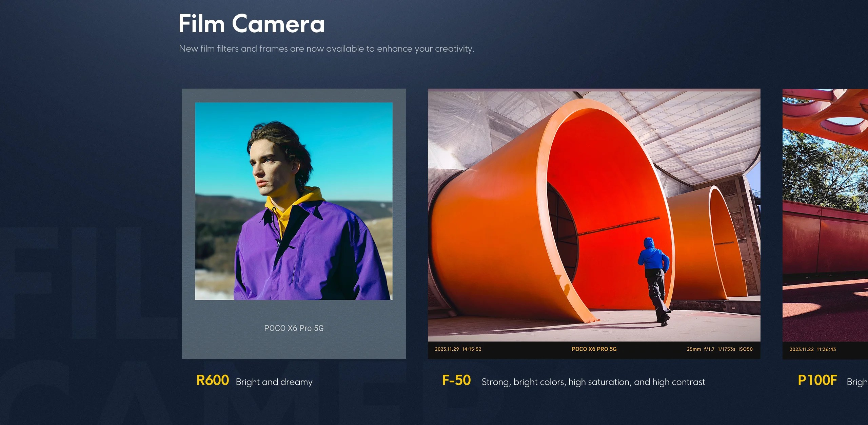Click the '2023.11.22 11:36:43' timestamp
868x425 pixels.
click(813, 349)
